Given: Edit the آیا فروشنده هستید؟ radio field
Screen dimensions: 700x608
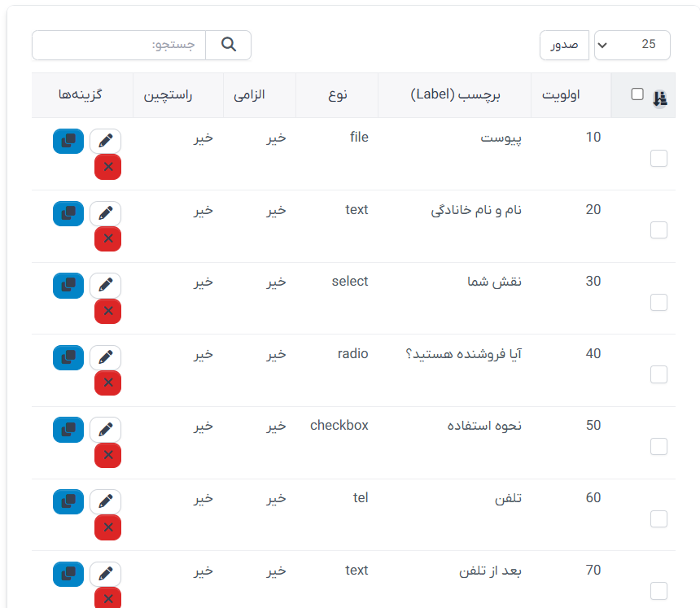Looking at the screenshot, I should (105, 357).
